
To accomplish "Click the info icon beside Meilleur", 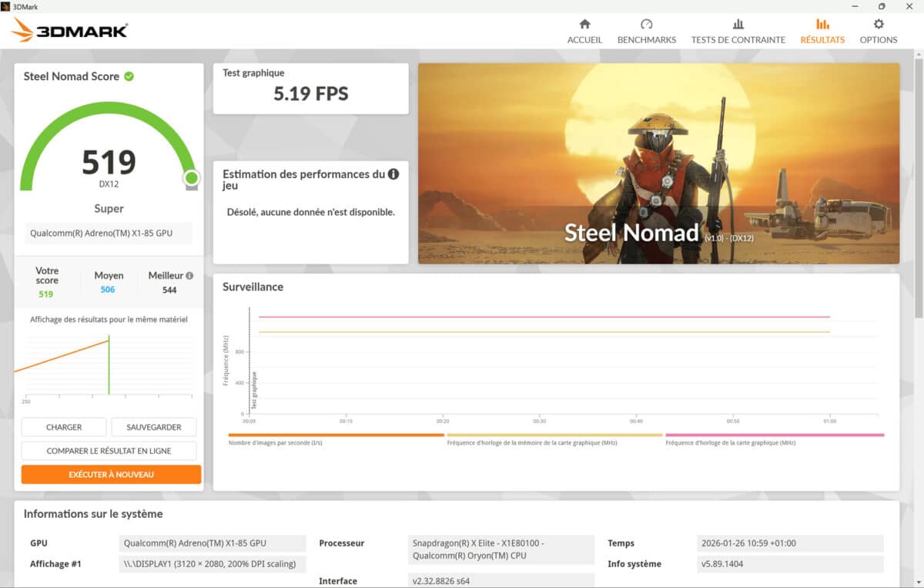I will pyautogui.click(x=189, y=275).
